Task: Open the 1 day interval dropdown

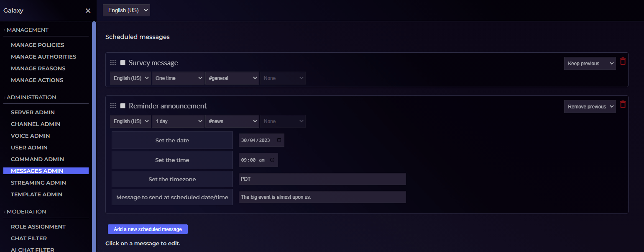Action: pyautogui.click(x=178, y=121)
